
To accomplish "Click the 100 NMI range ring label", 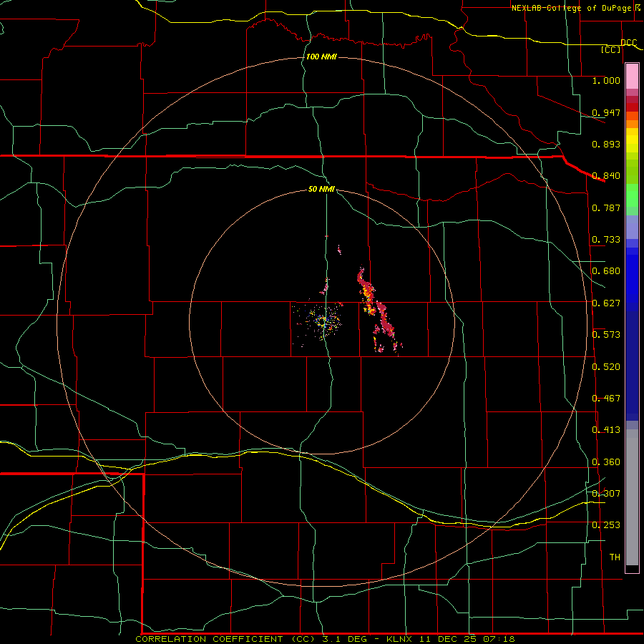I will click(321, 57).
